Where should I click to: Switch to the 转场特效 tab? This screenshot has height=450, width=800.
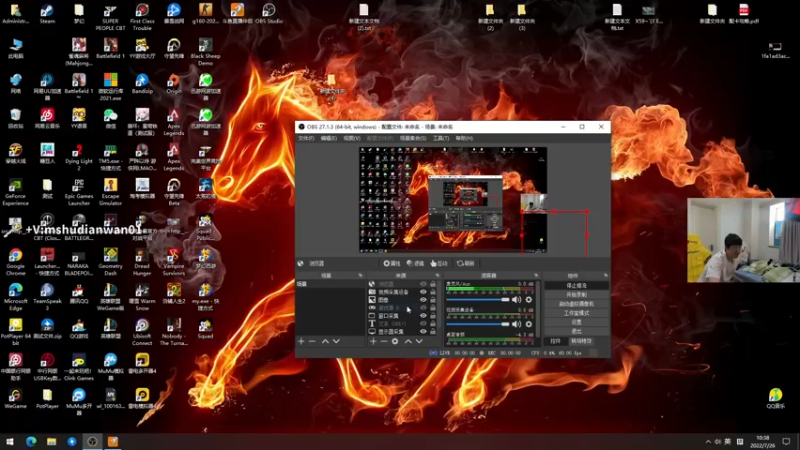coord(581,341)
